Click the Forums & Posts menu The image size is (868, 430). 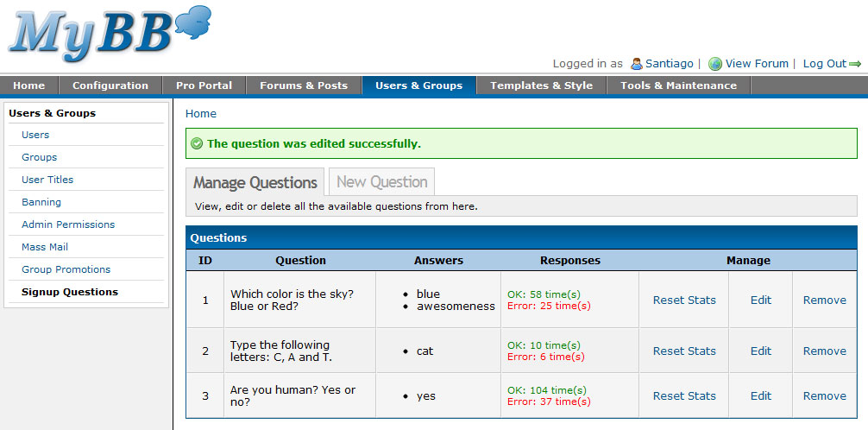coord(304,85)
